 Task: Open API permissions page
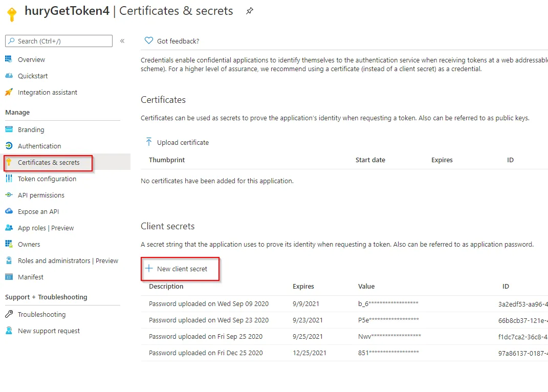pyautogui.click(x=41, y=195)
